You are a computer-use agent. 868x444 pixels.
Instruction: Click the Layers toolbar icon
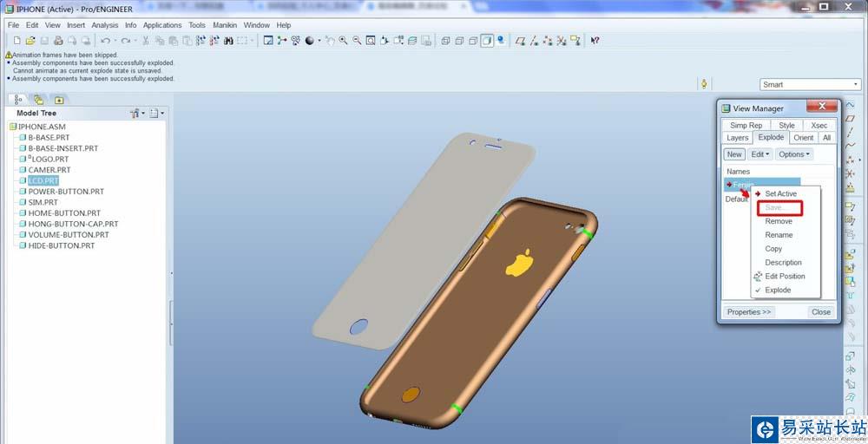click(412, 41)
